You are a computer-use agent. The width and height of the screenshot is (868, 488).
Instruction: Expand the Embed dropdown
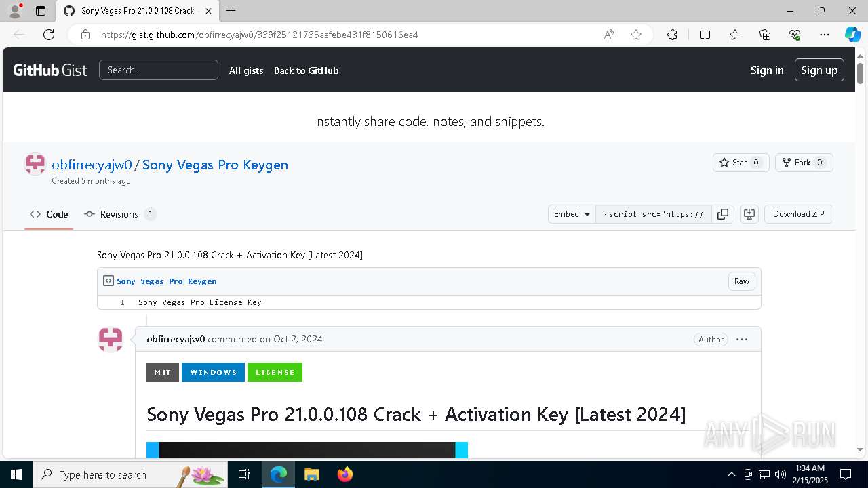(572, 214)
